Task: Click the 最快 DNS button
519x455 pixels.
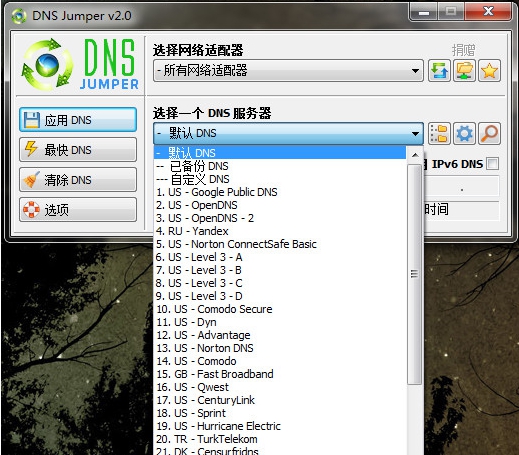Action: pyautogui.click(x=78, y=150)
